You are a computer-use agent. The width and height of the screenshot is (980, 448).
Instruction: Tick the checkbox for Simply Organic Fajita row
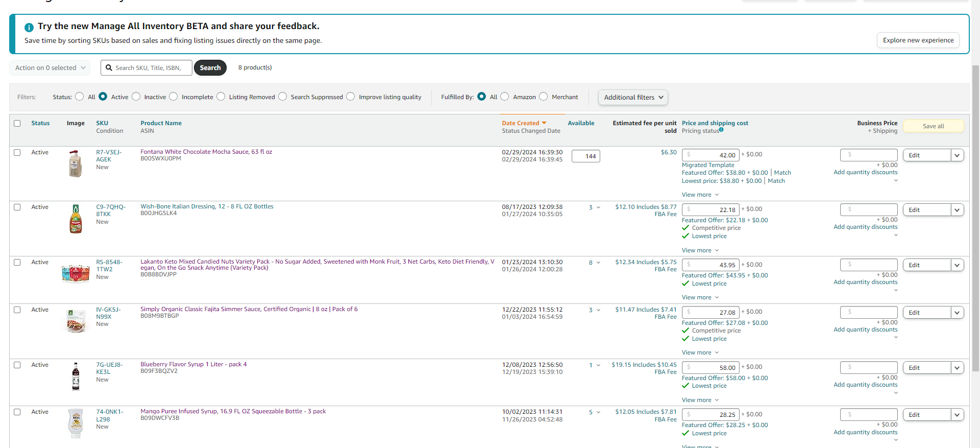(x=17, y=310)
